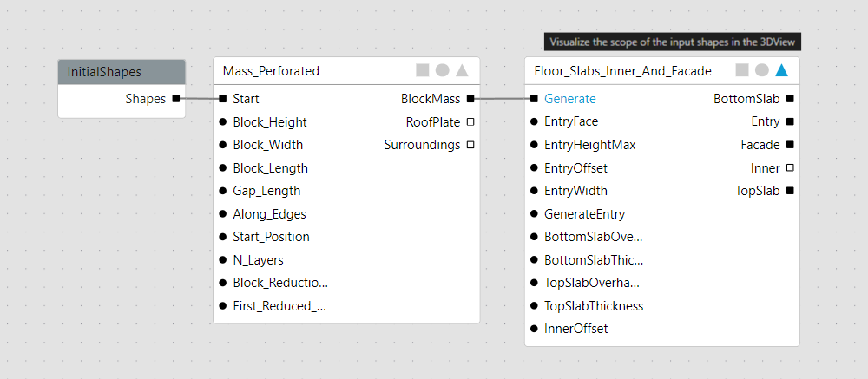Toggle the blue triangle scope visualization icon

pos(781,70)
